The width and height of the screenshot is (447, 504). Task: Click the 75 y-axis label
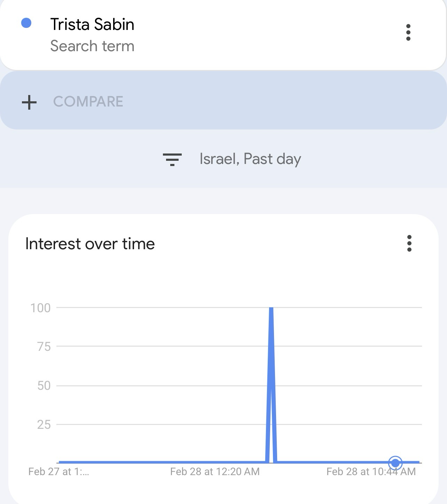click(44, 347)
